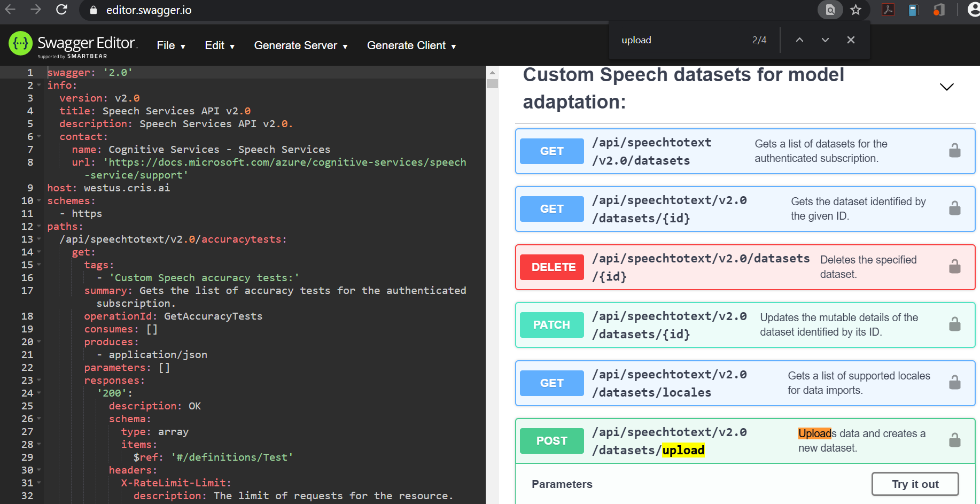The width and height of the screenshot is (980, 504).
Task: Click the orange Office extension icon
Action: coord(939,10)
